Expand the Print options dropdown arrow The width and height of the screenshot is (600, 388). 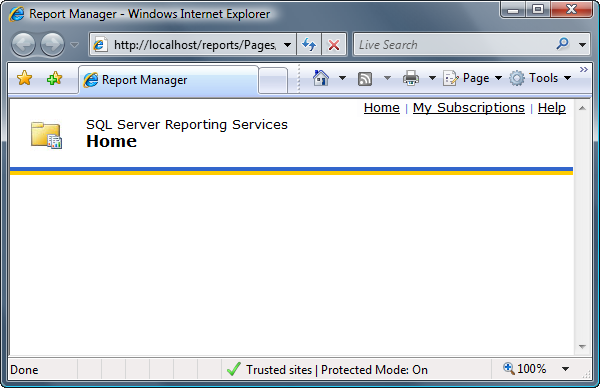(x=432, y=78)
